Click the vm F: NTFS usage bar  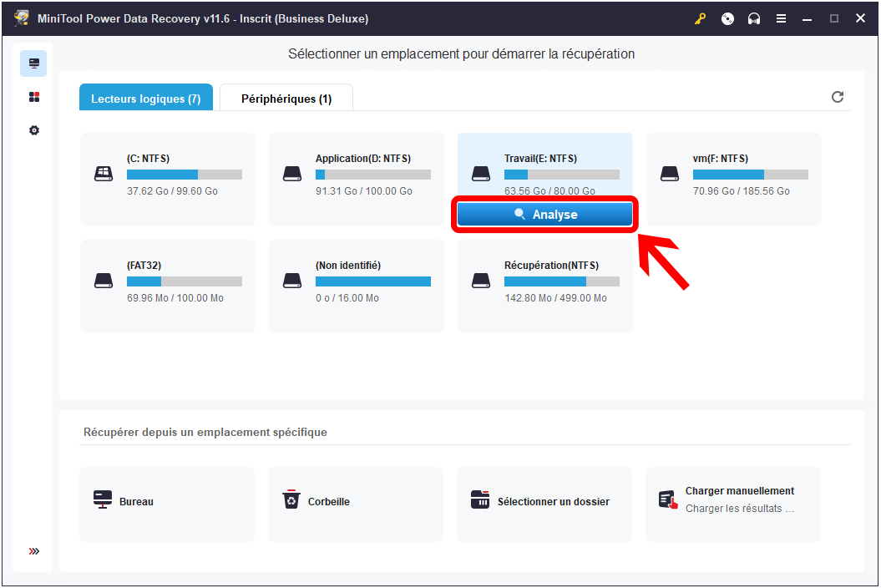pyautogui.click(x=750, y=175)
